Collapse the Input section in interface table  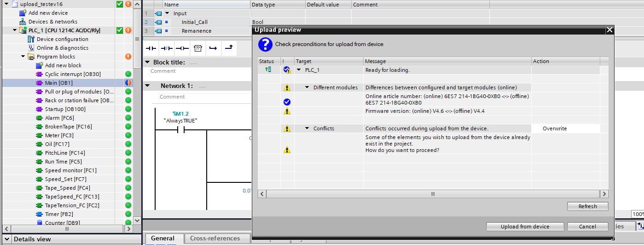[167, 13]
